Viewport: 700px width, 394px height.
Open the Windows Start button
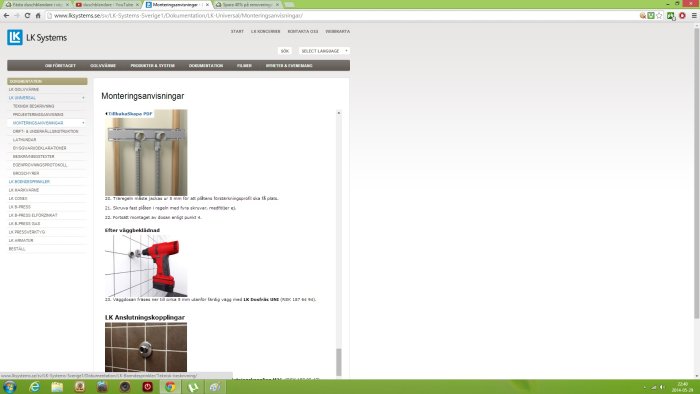10,387
